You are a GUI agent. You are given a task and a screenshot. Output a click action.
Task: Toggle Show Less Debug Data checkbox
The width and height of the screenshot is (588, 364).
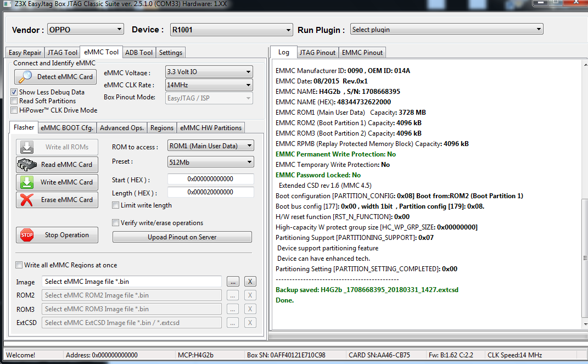14,92
